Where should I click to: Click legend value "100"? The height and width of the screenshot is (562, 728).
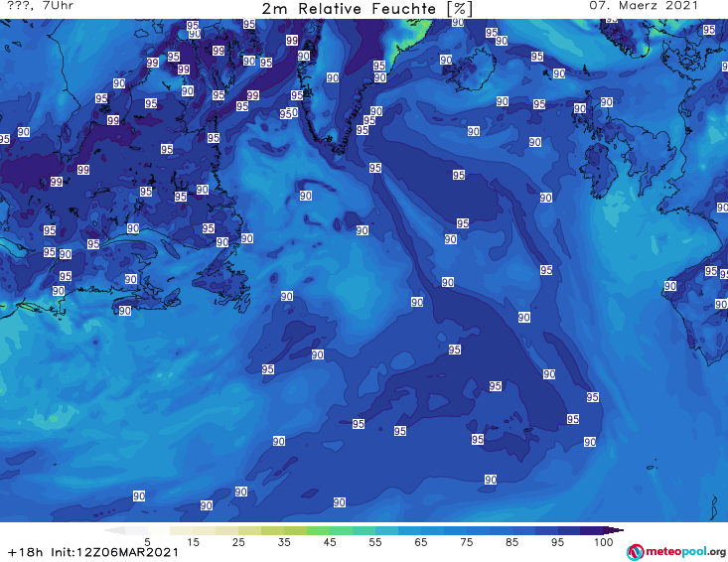[603, 542]
